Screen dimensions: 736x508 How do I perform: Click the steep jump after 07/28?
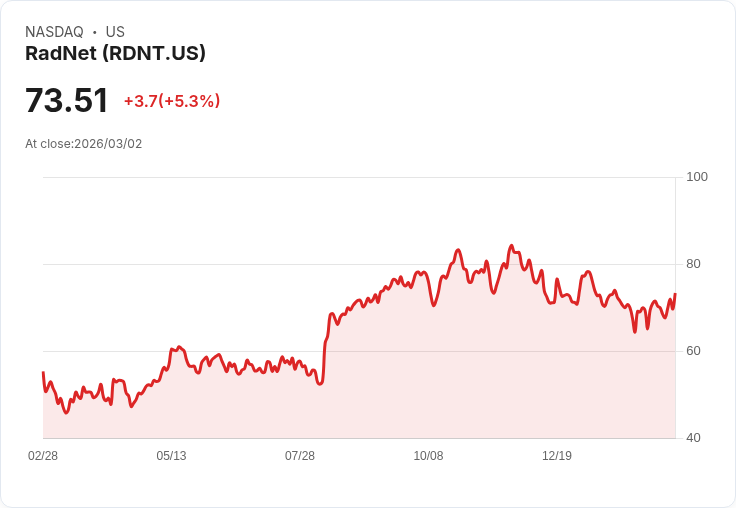[326, 345]
